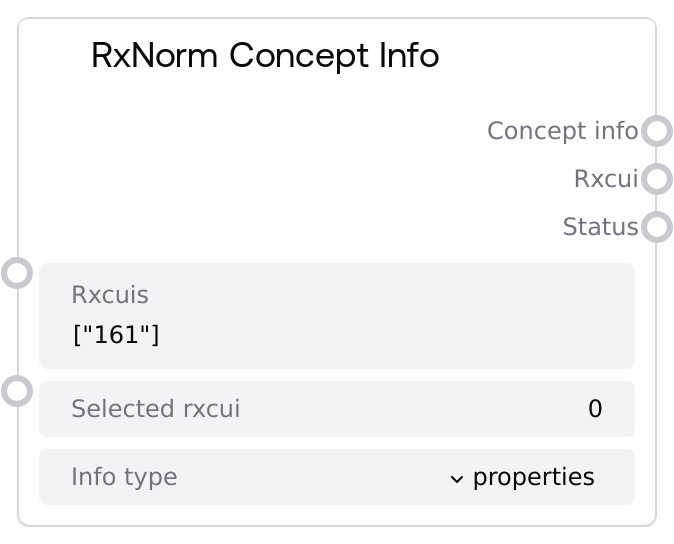Screen dimensions: 674x544
Task: Click the Rxcui output socket circle
Action: (656, 179)
